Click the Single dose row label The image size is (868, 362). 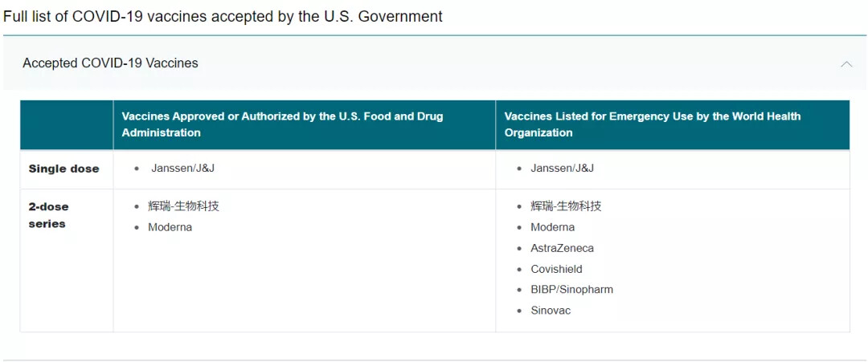(64, 169)
